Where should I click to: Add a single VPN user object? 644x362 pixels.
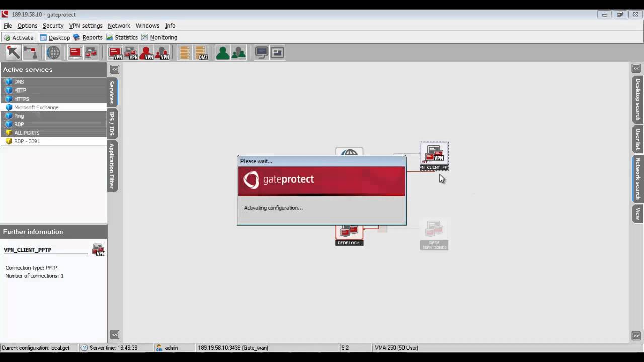tap(146, 52)
